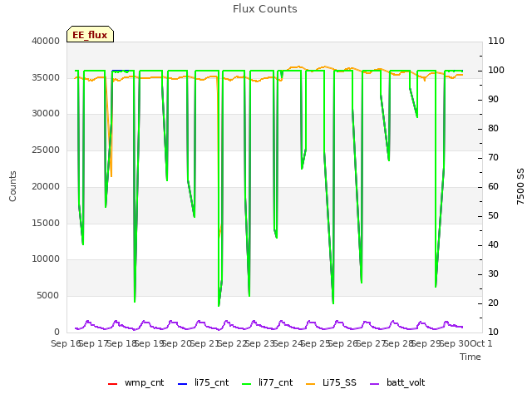
Task: Toggle the li75_cnt legend entry
Action: pos(203,382)
